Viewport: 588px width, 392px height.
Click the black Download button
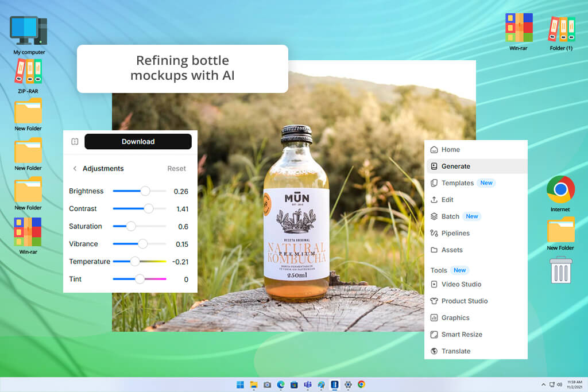[138, 142]
